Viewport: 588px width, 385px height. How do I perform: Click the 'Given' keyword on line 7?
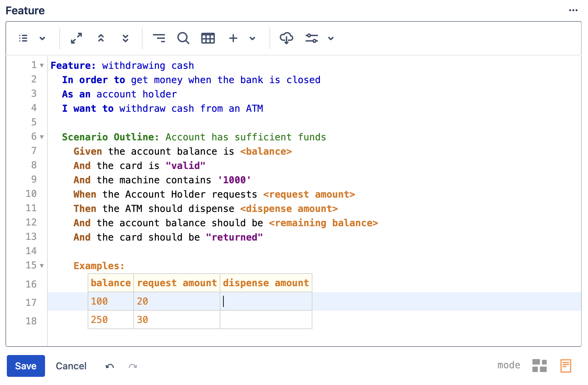[88, 151]
